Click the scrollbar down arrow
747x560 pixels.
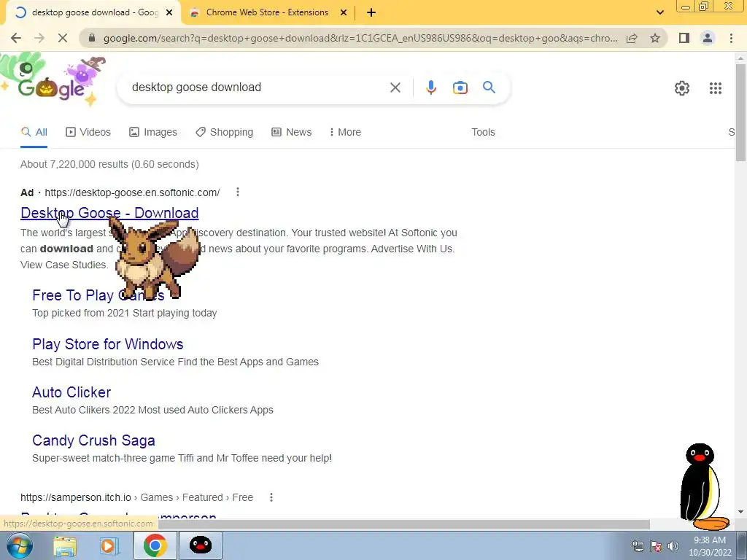tap(740, 512)
